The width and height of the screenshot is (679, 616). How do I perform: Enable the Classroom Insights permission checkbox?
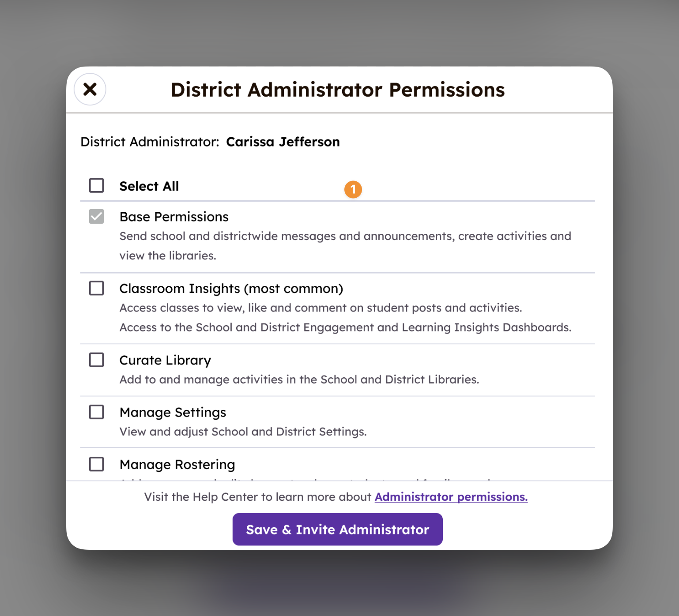pos(97,288)
